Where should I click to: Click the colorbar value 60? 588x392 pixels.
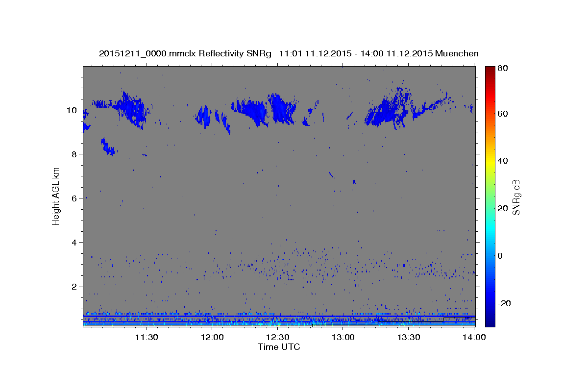(503, 114)
